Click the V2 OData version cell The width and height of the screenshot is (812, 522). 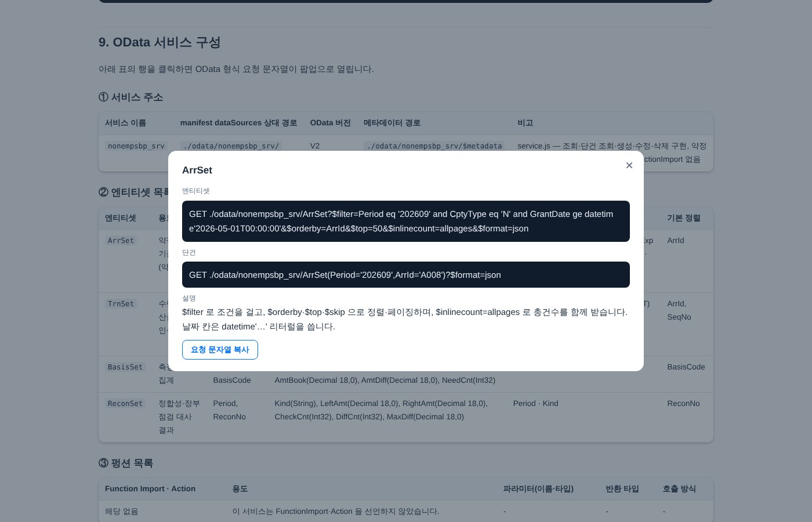pyautogui.click(x=315, y=146)
